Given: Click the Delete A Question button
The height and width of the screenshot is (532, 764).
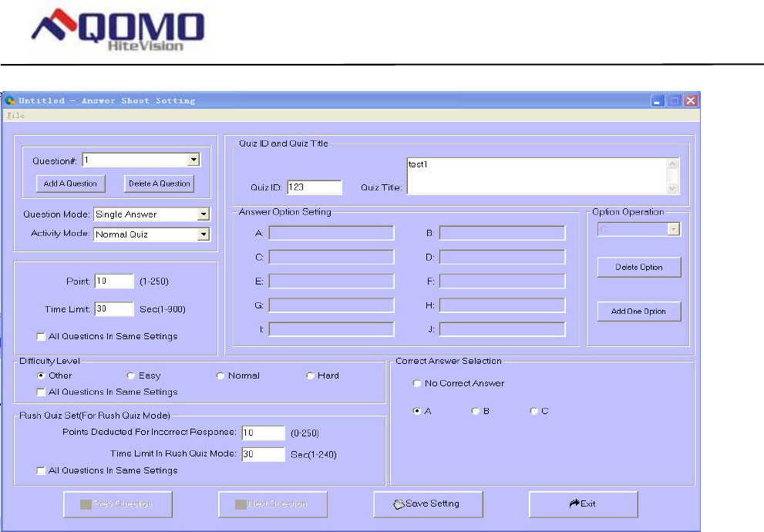Looking at the screenshot, I should click(x=160, y=184).
